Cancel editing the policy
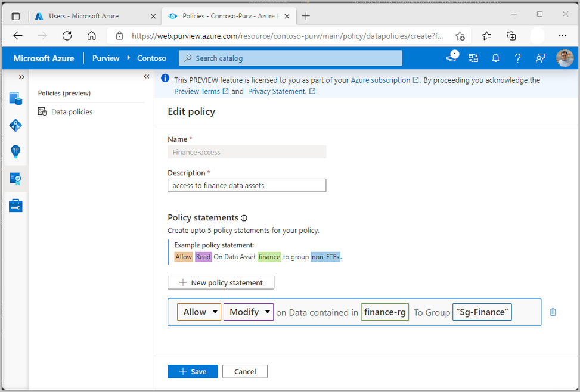 pos(245,371)
